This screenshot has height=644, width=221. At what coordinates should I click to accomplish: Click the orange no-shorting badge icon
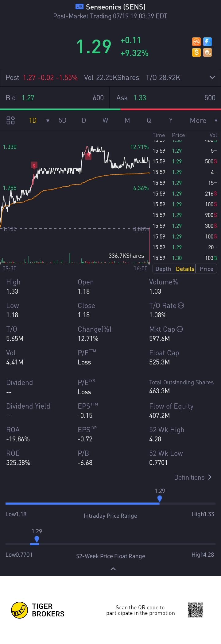[196, 42]
